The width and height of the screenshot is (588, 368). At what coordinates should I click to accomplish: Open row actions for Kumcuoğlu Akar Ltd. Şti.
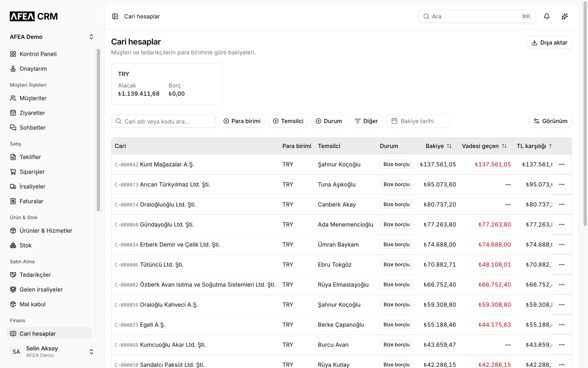[562, 345]
